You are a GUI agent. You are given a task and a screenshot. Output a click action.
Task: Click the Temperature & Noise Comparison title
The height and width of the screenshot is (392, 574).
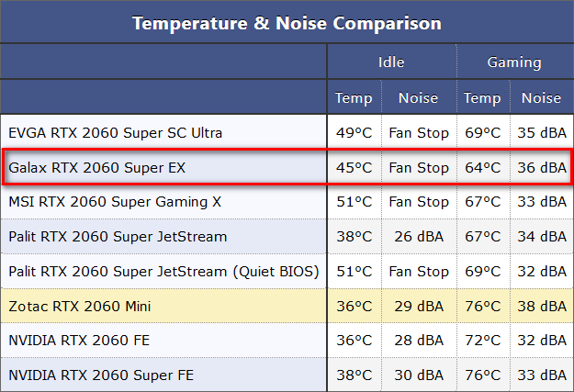click(x=287, y=23)
